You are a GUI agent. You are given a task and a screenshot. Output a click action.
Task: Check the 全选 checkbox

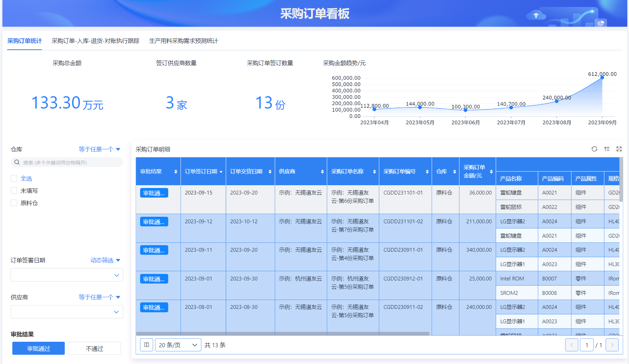pos(14,178)
